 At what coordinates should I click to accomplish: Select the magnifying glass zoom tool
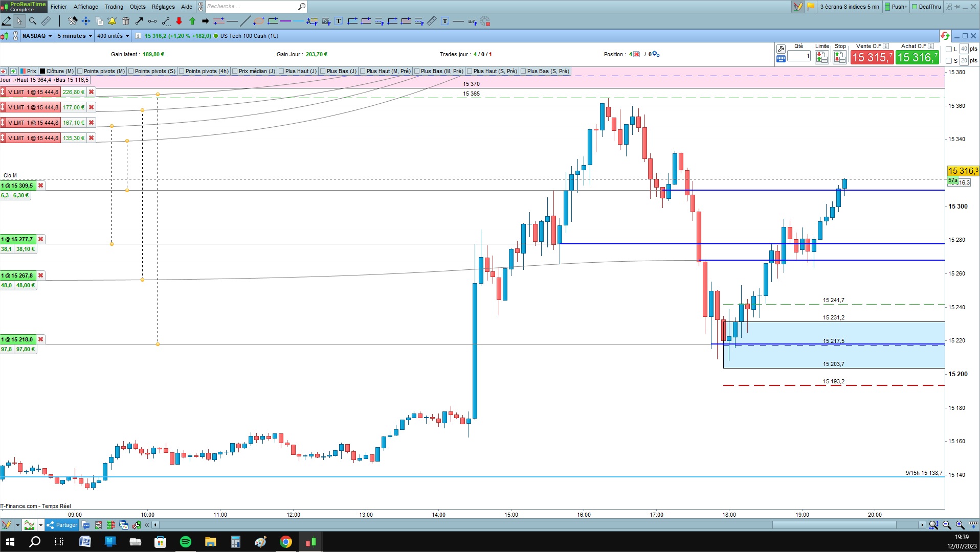33,21
